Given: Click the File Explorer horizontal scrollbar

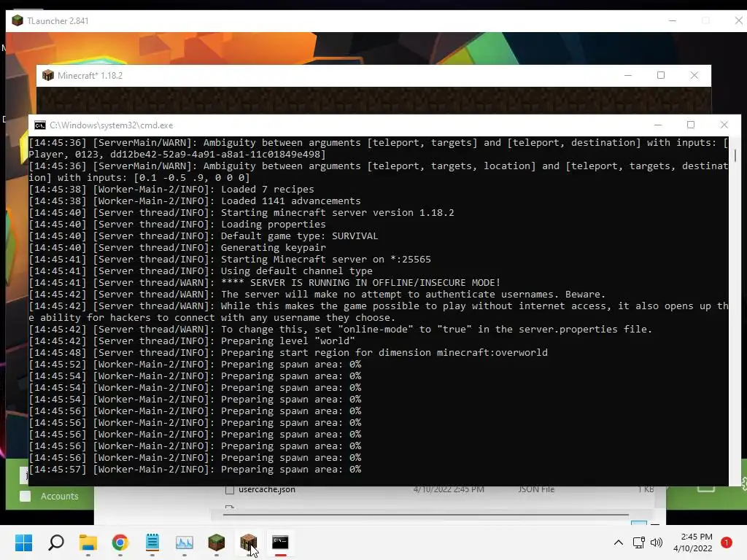Looking at the screenshot, I should [425, 515].
